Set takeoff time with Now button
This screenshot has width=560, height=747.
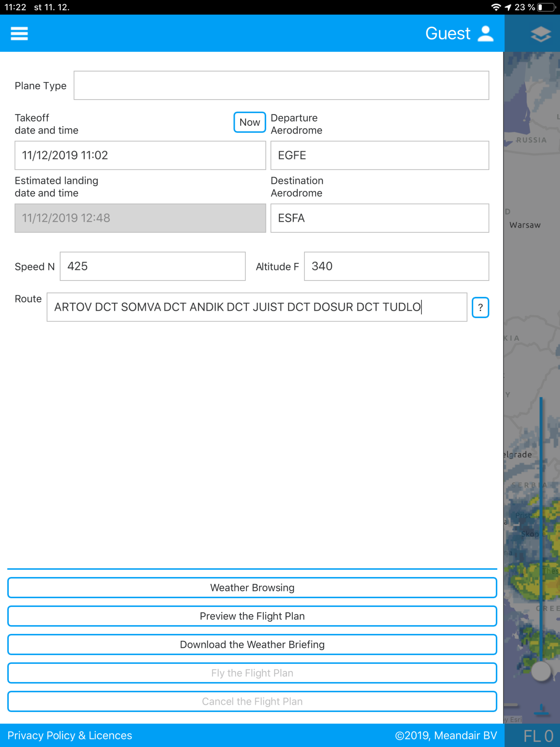coord(250,122)
